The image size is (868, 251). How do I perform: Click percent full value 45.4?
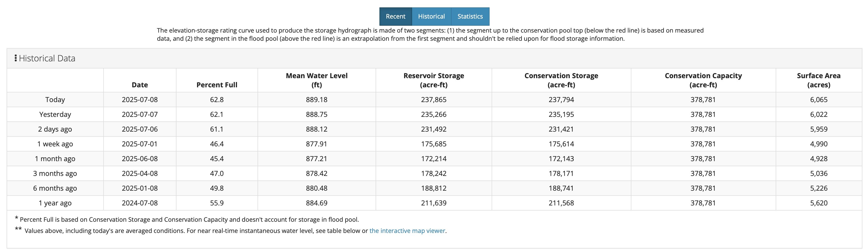217,159
